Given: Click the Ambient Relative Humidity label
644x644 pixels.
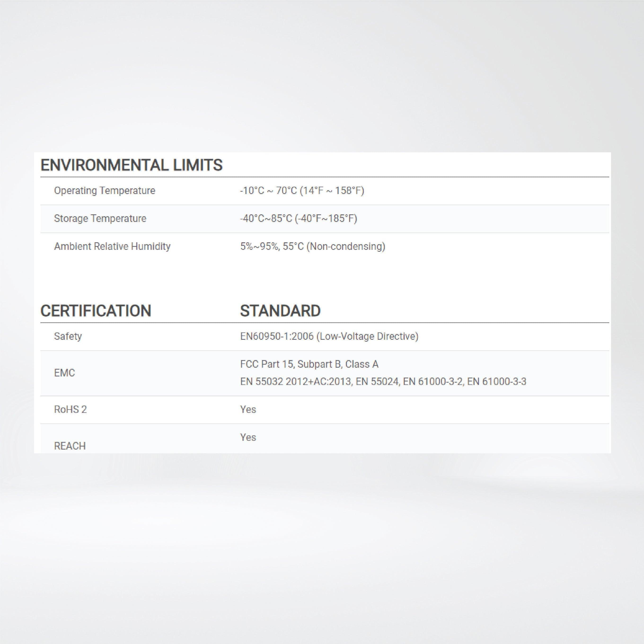Looking at the screenshot, I should 112,246.
